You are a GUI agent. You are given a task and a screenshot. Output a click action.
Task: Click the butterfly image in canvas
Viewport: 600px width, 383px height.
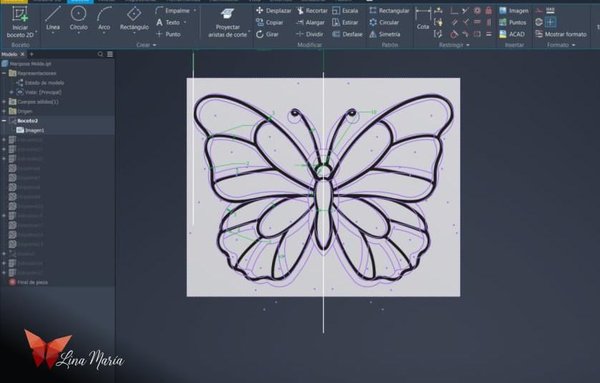click(x=323, y=187)
